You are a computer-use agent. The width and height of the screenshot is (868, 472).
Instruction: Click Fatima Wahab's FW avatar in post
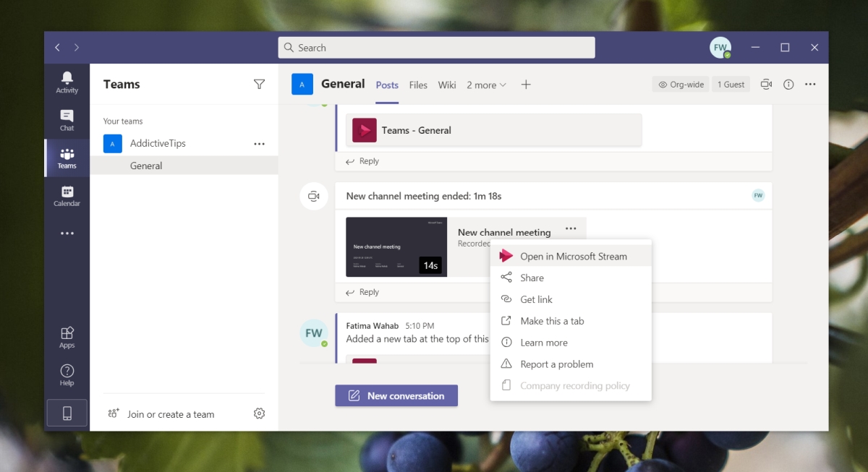pos(313,333)
